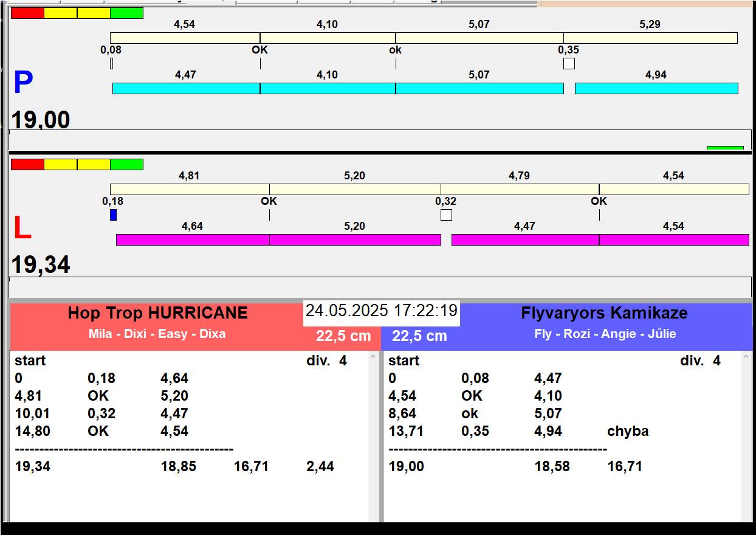Select the magenta 5,20 segment in lane L
756x535 pixels.
[x=355, y=240]
